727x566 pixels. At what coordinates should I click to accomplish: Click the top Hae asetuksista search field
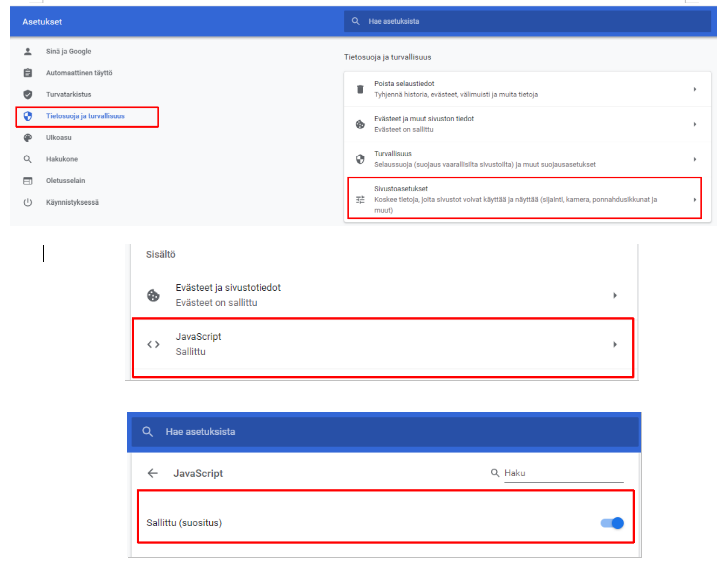coord(520,20)
